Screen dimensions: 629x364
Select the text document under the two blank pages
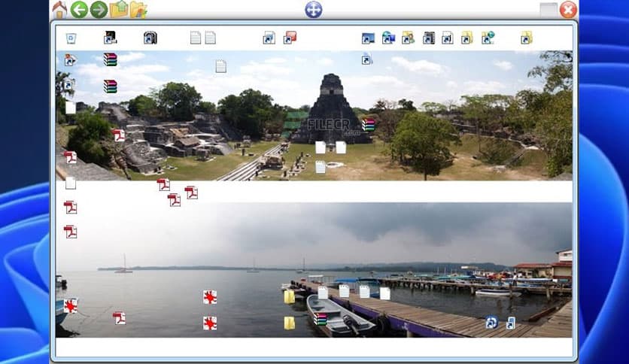(x=321, y=167)
